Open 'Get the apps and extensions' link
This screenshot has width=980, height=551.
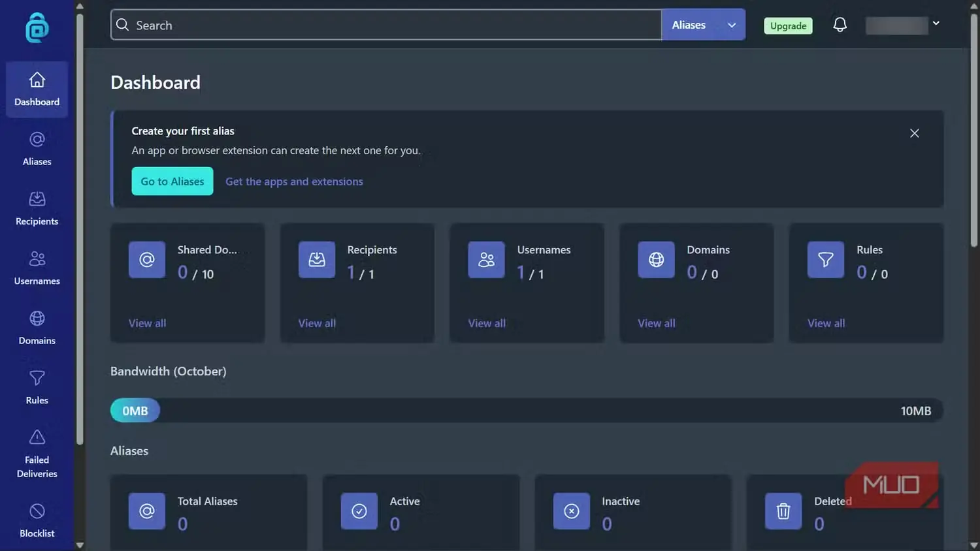click(x=294, y=181)
